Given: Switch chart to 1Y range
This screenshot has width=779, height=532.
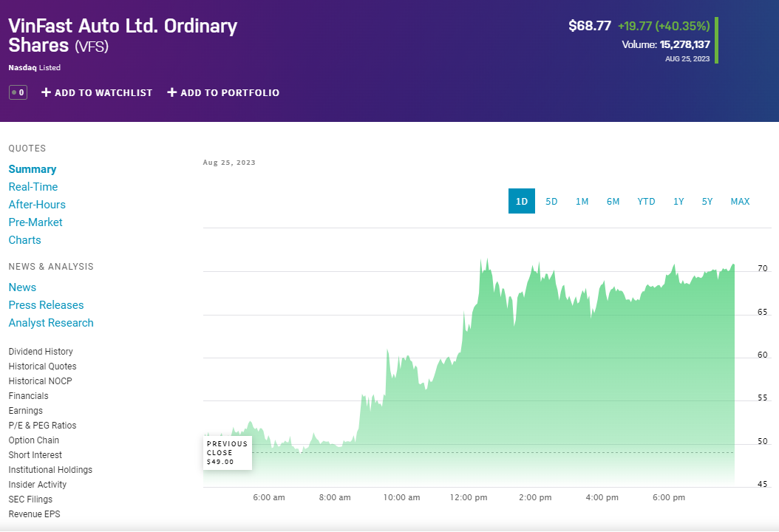Looking at the screenshot, I should [678, 201].
